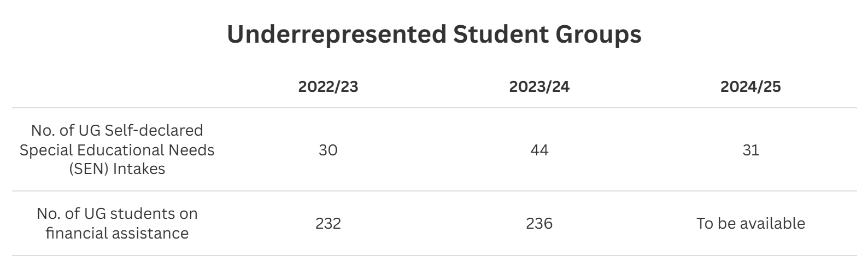Select the 2022/23 column header

pos(328,87)
